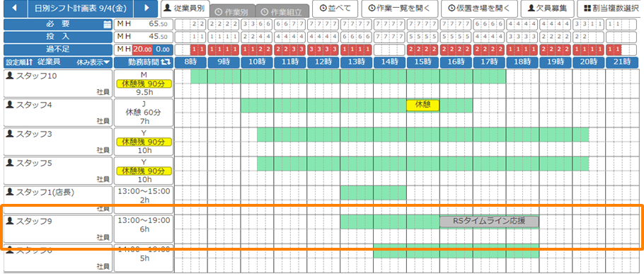This screenshot has width=644, height=274.
Task: Switch to the 従業員別 tab
Action: (x=185, y=9)
